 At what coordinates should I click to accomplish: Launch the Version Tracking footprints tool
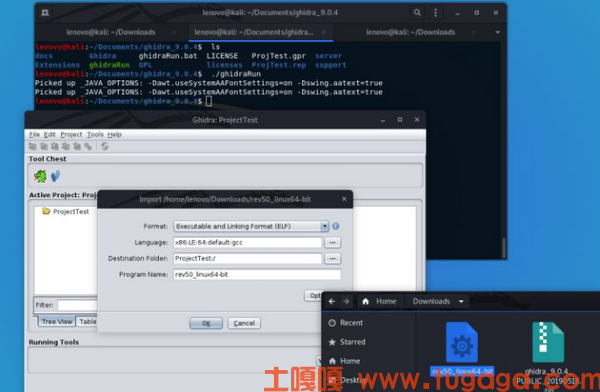point(55,176)
